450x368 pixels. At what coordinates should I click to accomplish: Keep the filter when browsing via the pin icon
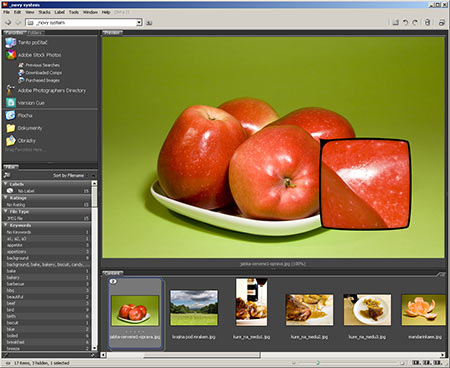(5, 355)
